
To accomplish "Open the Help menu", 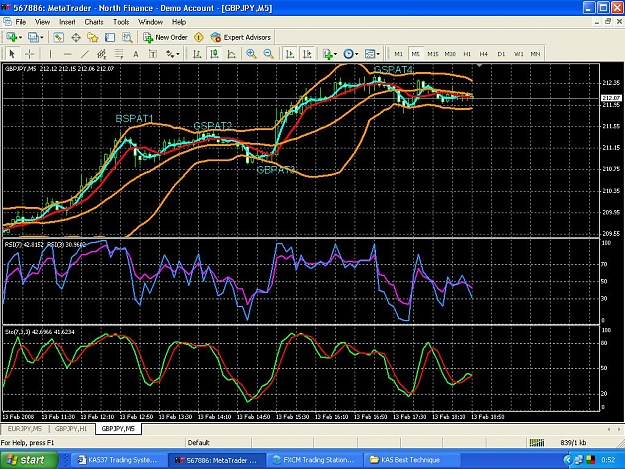I will point(179,22).
